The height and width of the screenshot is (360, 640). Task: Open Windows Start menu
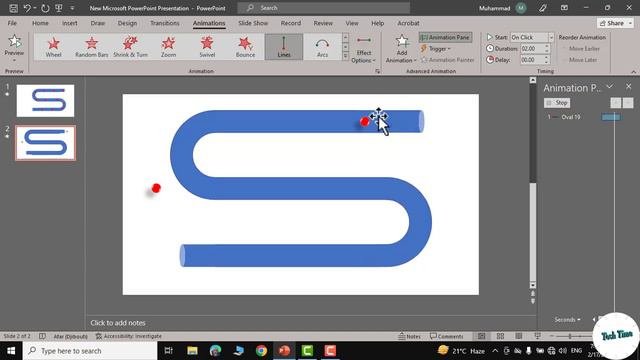(11, 351)
